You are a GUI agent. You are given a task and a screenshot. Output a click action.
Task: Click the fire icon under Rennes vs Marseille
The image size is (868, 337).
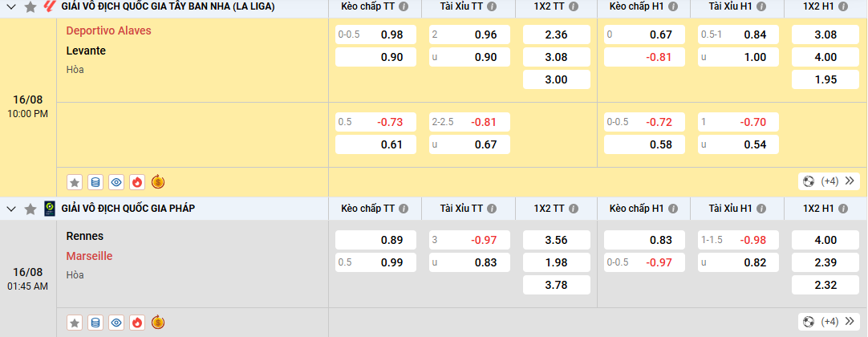point(137,323)
